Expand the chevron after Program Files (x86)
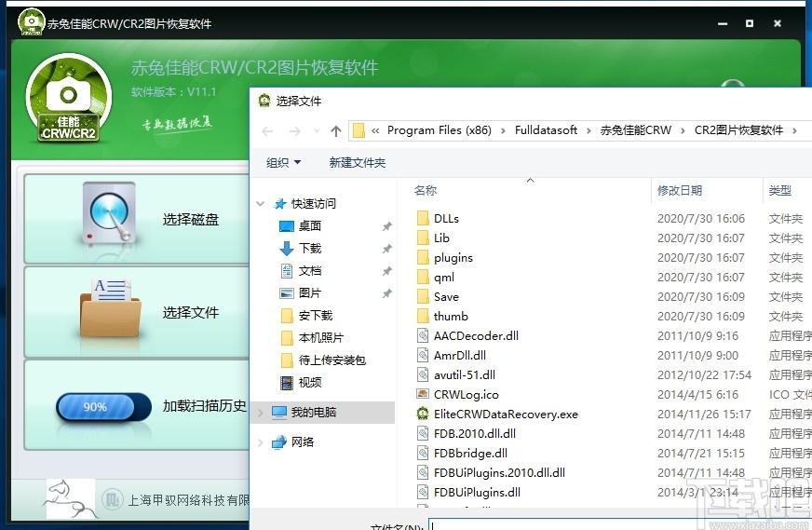This screenshot has height=530, width=812. pyautogui.click(x=503, y=130)
